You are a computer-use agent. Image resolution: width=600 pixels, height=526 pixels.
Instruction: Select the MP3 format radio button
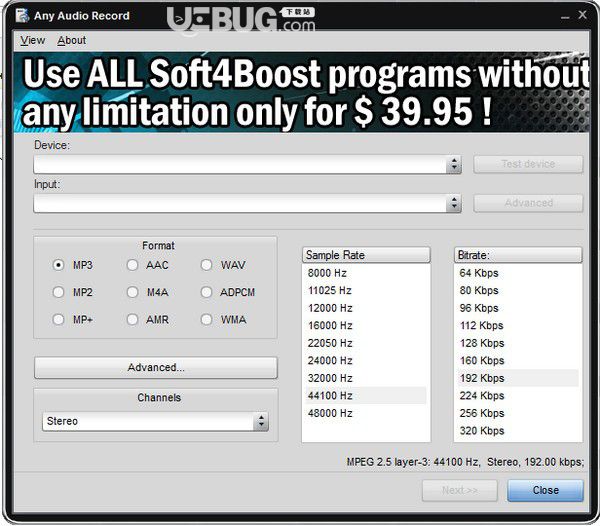point(58,265)
